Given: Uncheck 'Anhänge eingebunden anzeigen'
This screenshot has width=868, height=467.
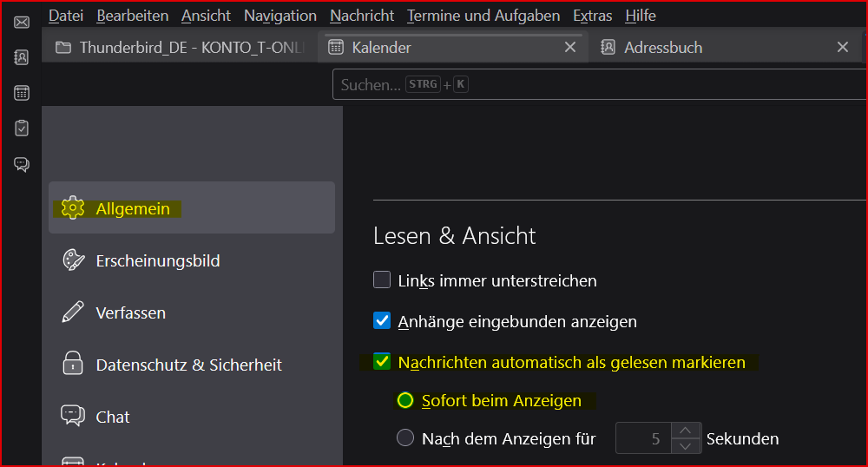Looking at the screenshot, I should [382, 321].
